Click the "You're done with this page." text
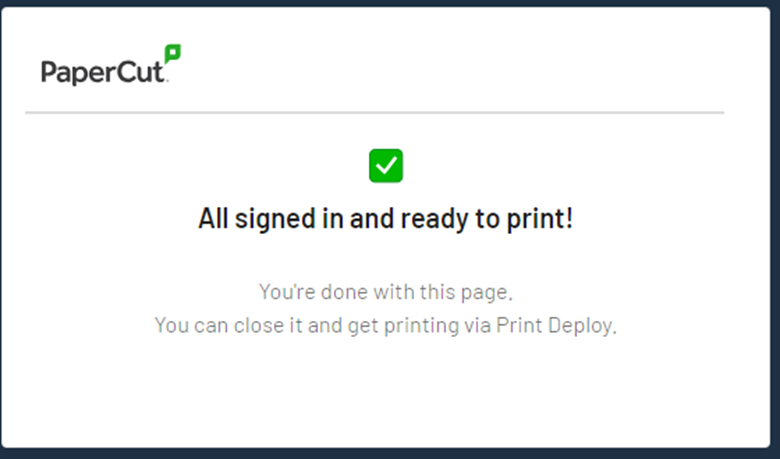The width and height of the screenshot is (780, 459). coord(386,292)
